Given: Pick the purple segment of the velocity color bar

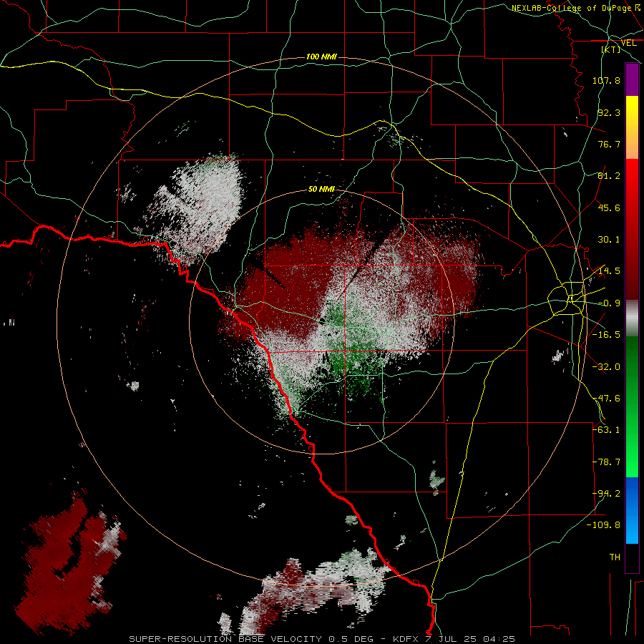Looking at the screenshot, I should tap(632, 80).
